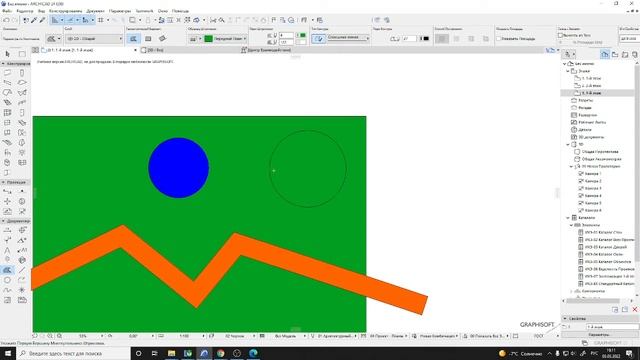The height and width of the screenshot is (360, 640).
Task: Select 'Камера 1' in navigator tree
Action: (x=593, y=174)
